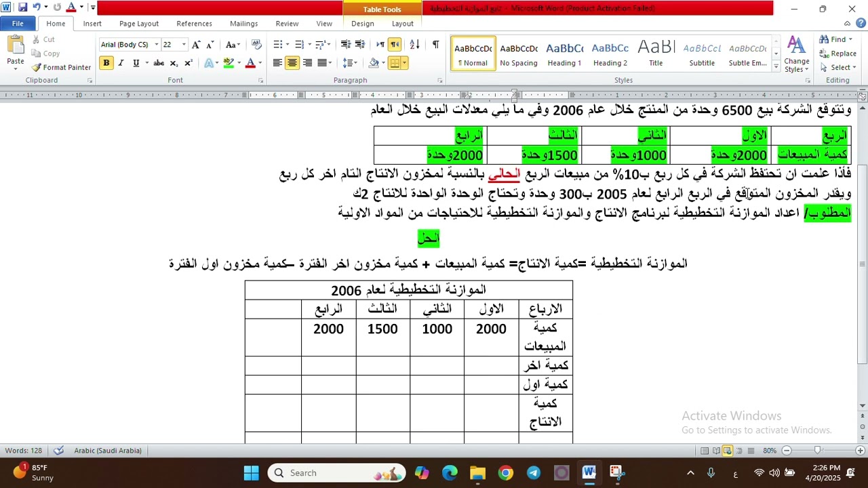This screenshot has height=488, width=868.
Task: Apply subscript formatting
Action: (174, 63)
